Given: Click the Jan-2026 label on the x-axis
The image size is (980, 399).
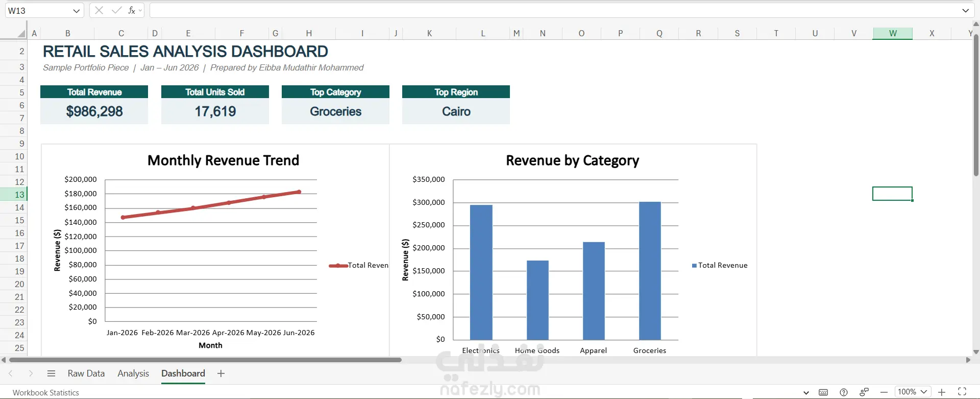Looking at the screenshot, I should tap(122, 333).
